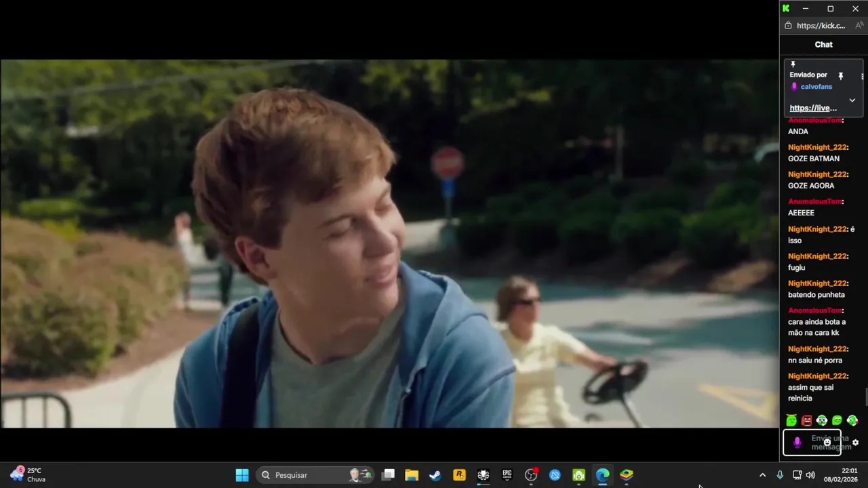The width and height of the screenshot is (868, 488).
Task: Click the red angry face emote
Action: (x=806, y=420)
